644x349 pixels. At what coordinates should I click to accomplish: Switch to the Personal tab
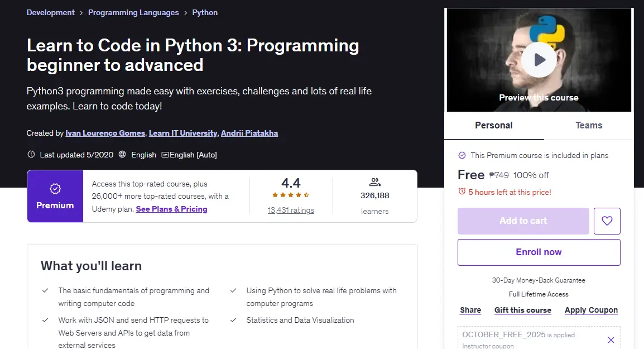(x=494, y=126)
